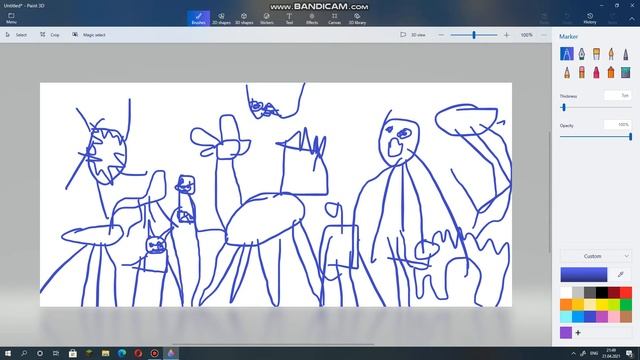Open the Stickers tab
The image size is (640, 360).
267,18
